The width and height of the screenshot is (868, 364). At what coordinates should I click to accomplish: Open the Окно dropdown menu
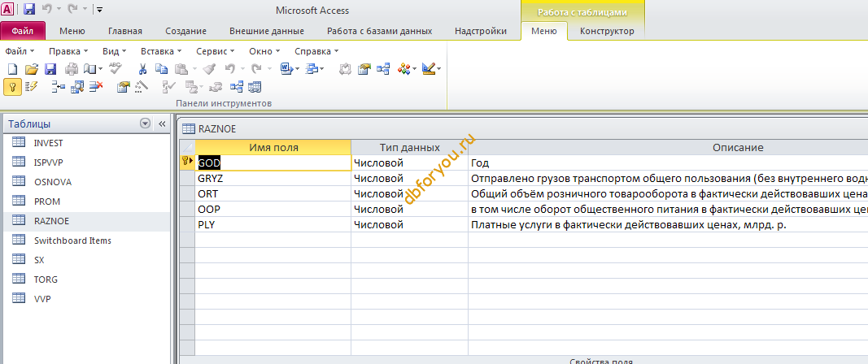264,51
